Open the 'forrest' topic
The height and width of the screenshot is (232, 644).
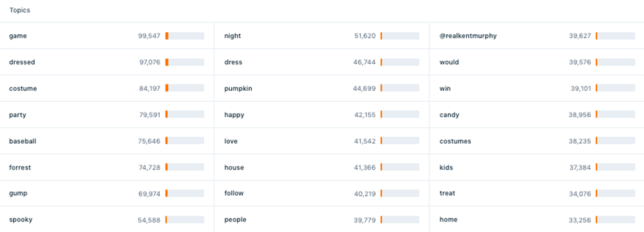click(x=107, y=168)
